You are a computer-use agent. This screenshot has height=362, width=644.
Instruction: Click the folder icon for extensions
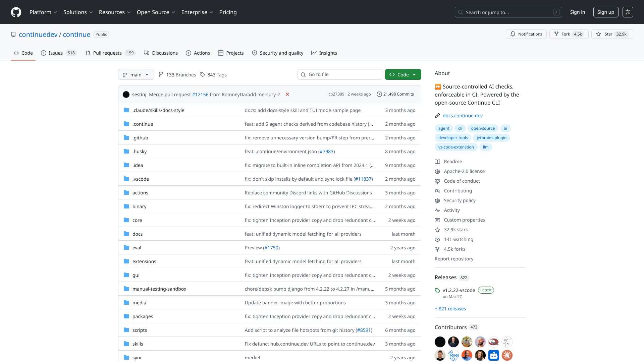126,261
